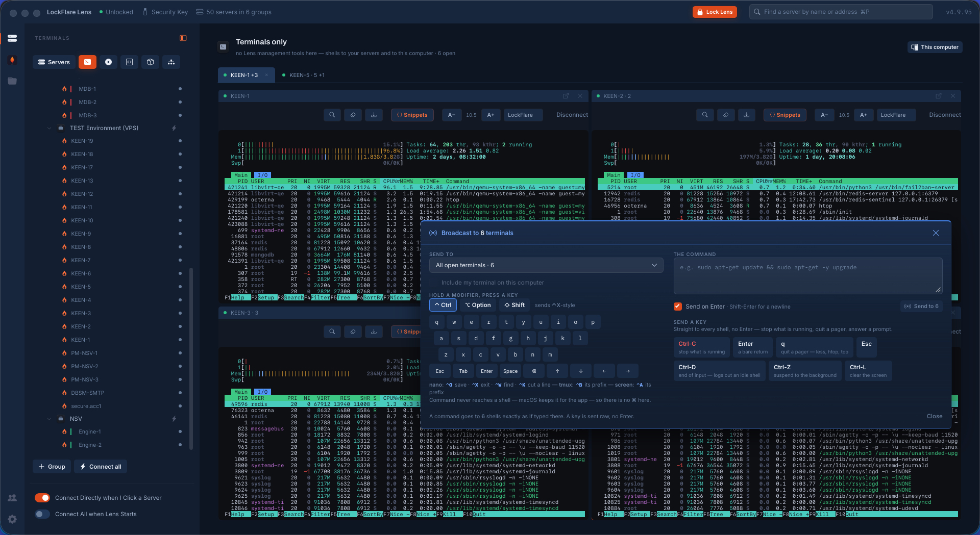Increase font size with A+ in KEEN-2
980x535 pixels.
[864, 115]
